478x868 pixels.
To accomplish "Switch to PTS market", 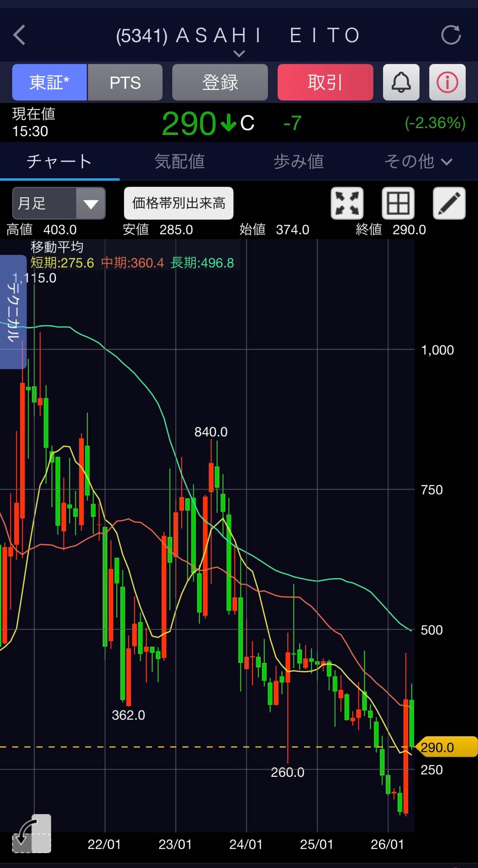I will click(x=125, y=82).
